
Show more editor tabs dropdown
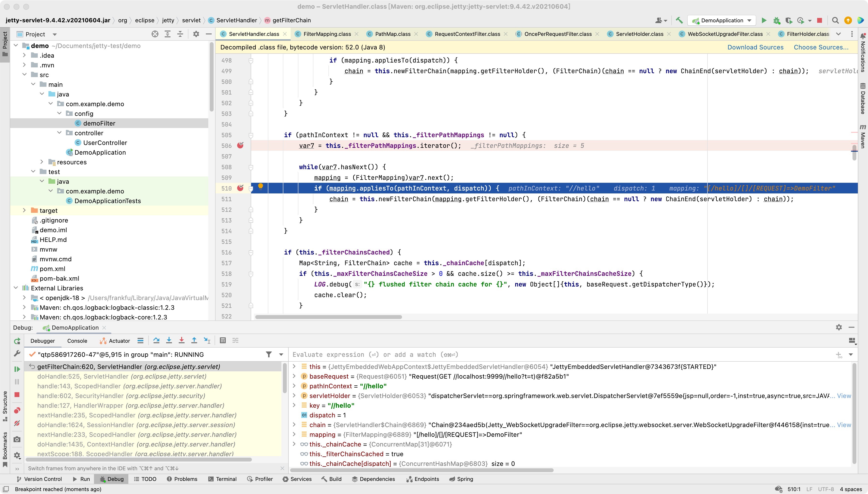838,34
